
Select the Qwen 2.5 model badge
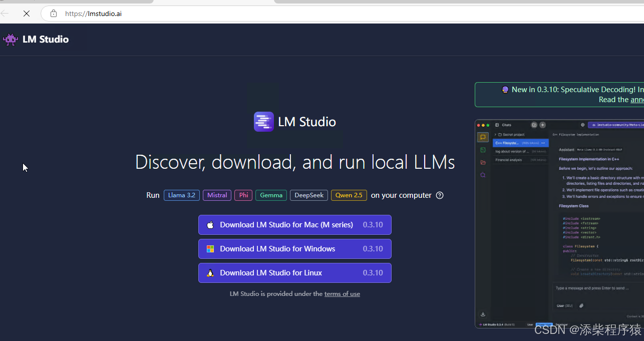pyautogui.click(x=349, y=195)
